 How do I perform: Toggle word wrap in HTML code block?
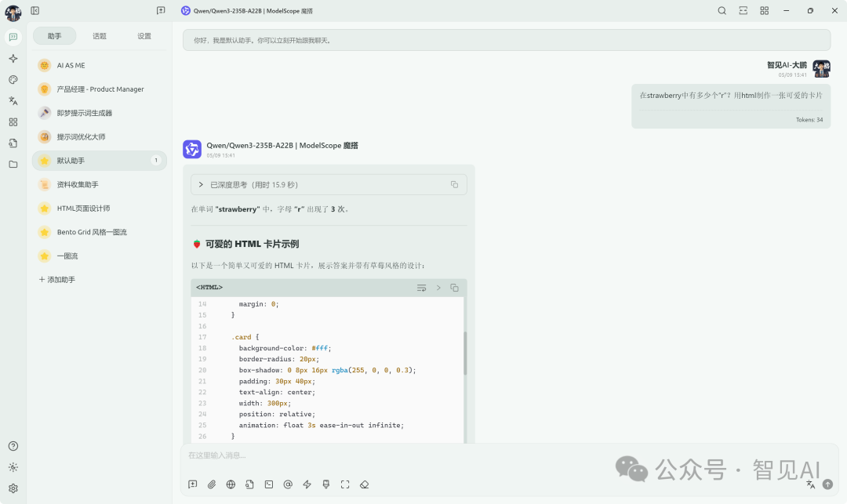[421, 288]
